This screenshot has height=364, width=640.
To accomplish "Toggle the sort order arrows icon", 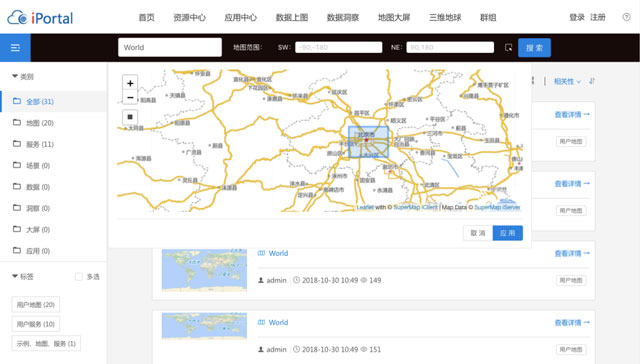I will click(592, 81).
